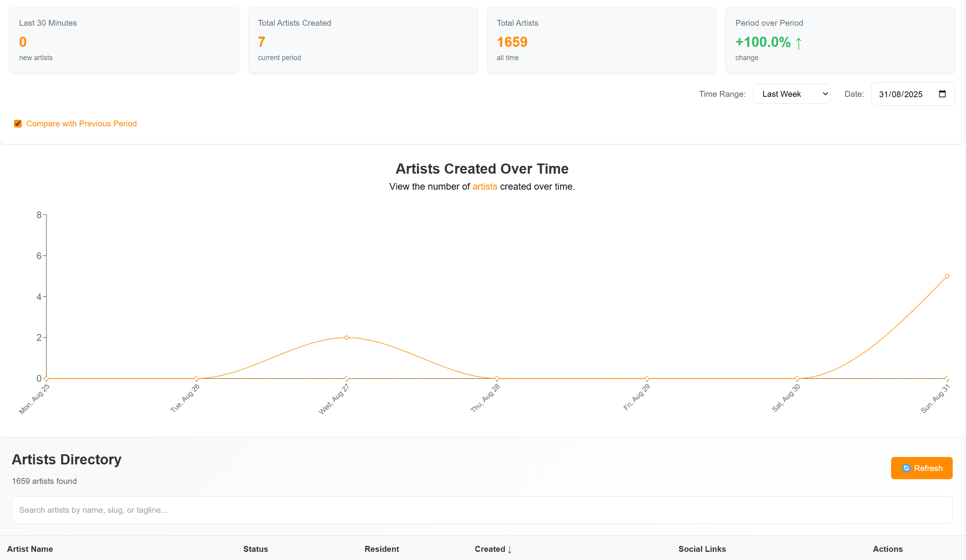Click the Created header to change sort order
966x560 pixels.
pyautogui.click(x=490, y=549)
